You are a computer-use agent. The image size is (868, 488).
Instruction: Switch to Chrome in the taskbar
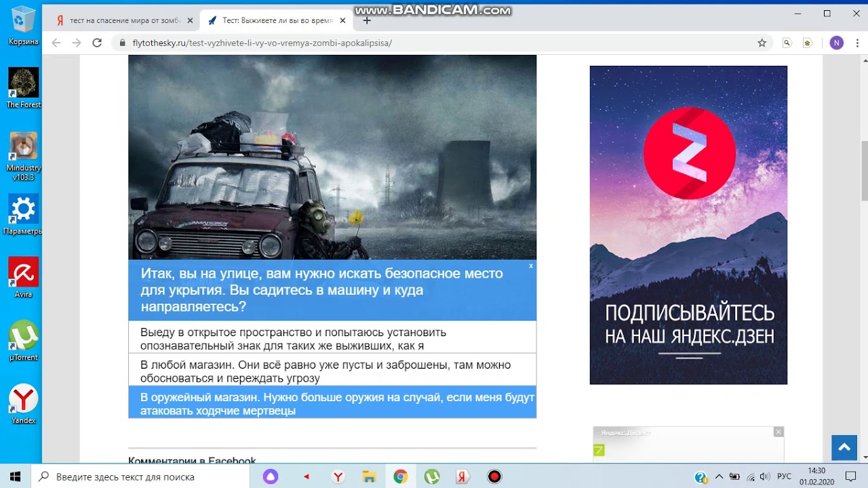(x=400, y=476)
